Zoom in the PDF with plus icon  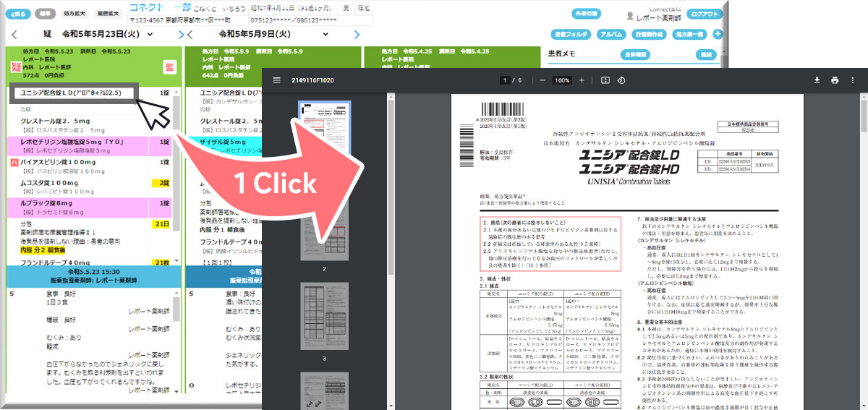(582, 80)
